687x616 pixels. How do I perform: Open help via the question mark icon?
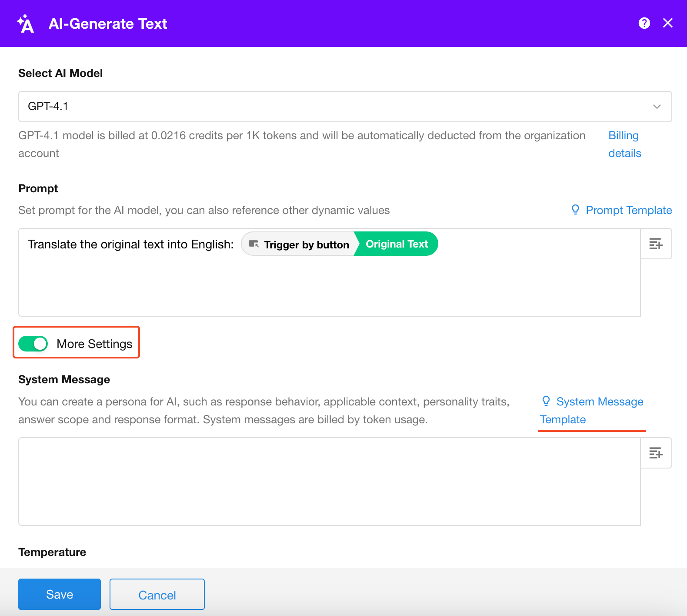point(644,23)
